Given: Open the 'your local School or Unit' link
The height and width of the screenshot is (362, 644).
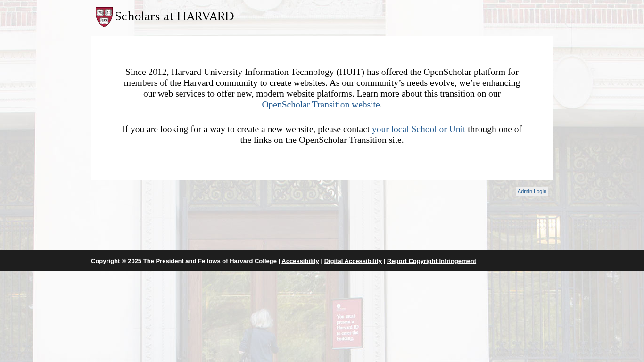Looking at the screenshot, I should tap(419, 129).
